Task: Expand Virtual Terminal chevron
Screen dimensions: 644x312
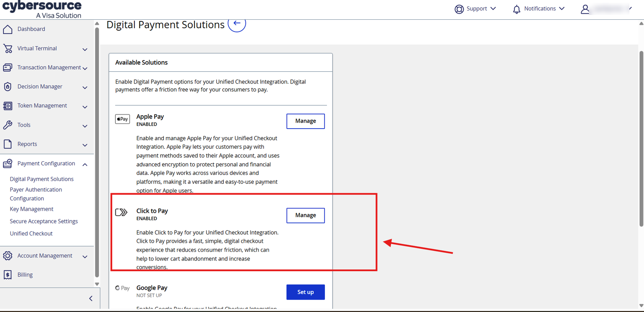Action: point(85,49)
